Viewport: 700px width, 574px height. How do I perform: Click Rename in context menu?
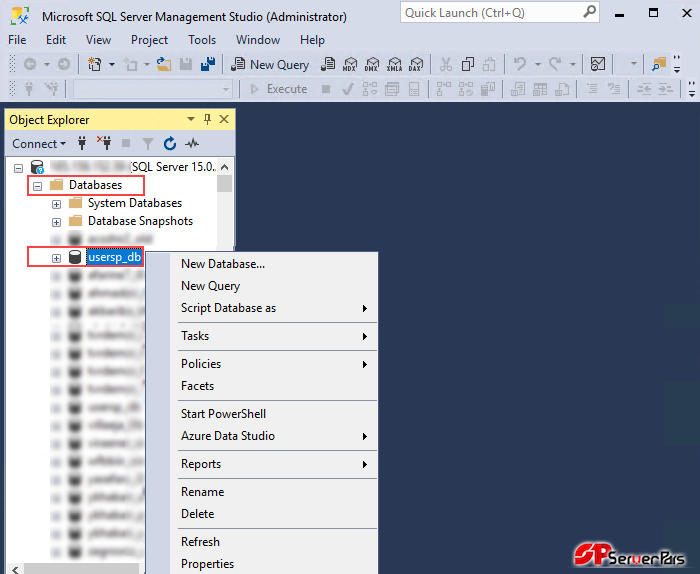tap(274, 492)
